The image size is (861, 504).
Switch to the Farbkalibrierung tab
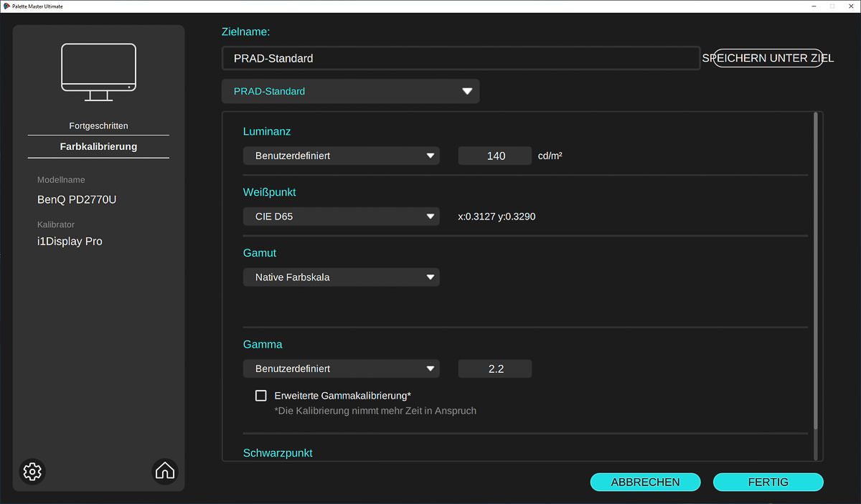pos(98,146)
